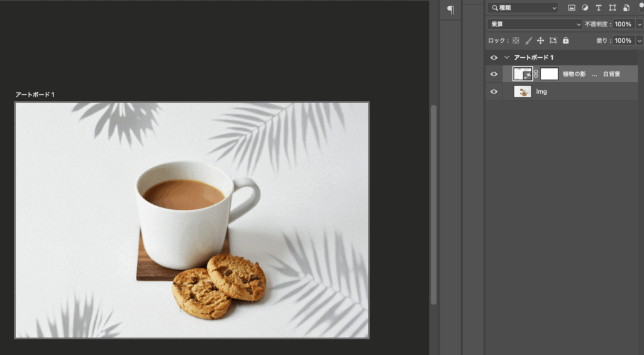Viewport: 644px width, 355px height.
Task: Collapse the アートボード 1 group chevron
Action: (x=506, y=57)
